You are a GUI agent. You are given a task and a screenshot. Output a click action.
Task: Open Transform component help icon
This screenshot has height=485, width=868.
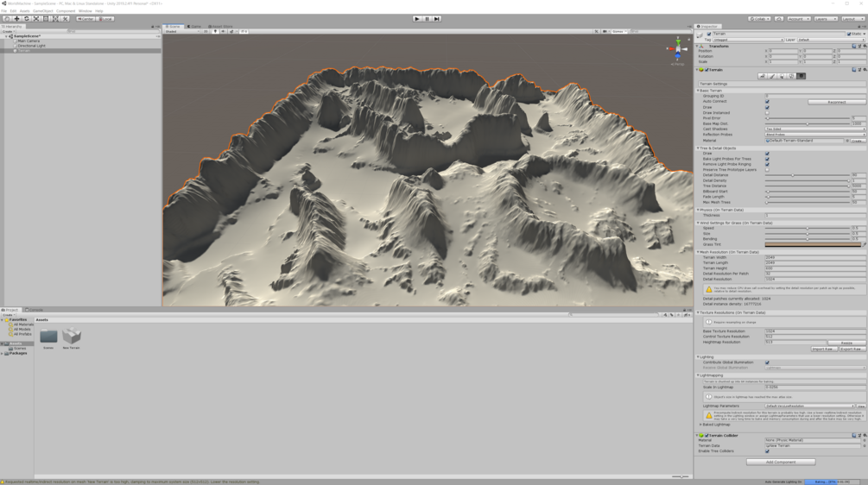(854, 46)
